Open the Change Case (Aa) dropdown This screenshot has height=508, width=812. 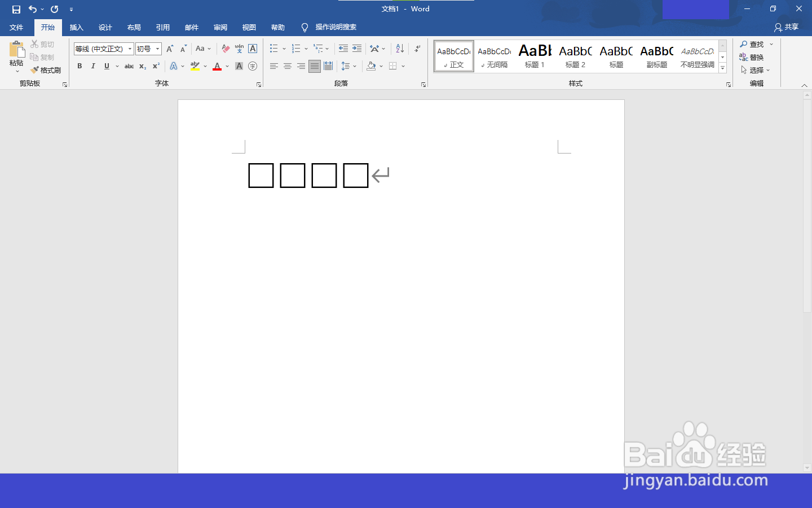pyautogui.click(x=203, y=49)
